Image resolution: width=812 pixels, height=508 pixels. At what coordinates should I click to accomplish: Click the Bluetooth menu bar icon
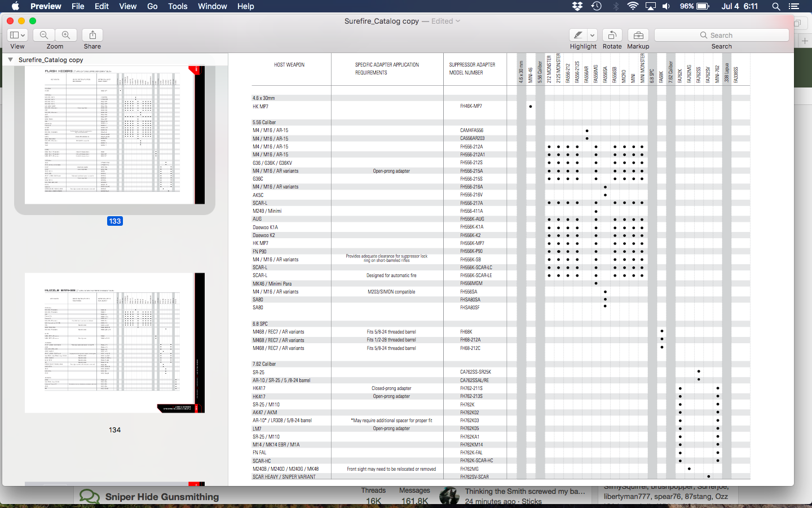click(616, 6)
